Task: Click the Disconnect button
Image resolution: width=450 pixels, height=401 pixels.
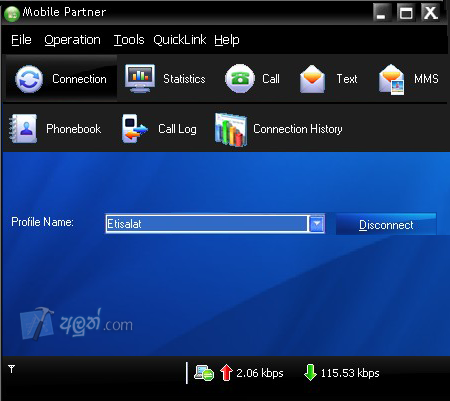Action: pos(386,225)
